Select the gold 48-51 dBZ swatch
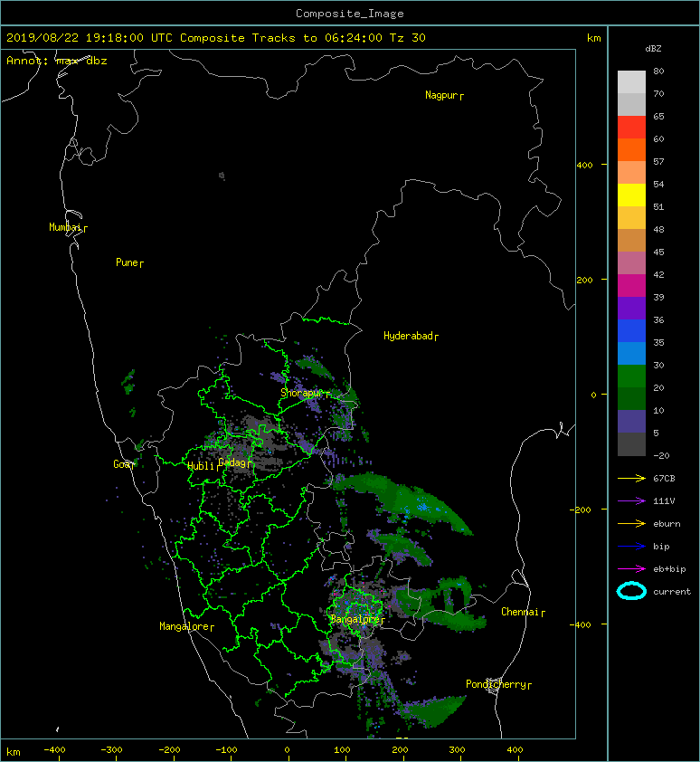Image resolution: width=700 pixels, height=762 pixels. tap(631, 217)
